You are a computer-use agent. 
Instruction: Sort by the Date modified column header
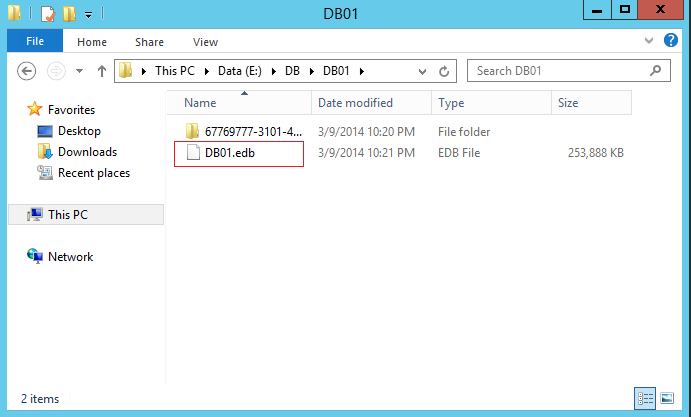coord(372,103)
